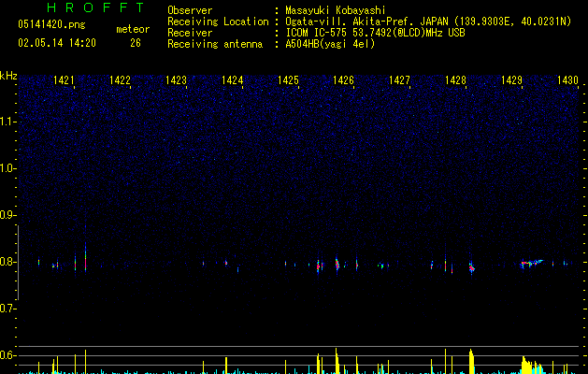Click the 1429 time axis label
Viewport: 588px width, 374px height.
point(511,80)
